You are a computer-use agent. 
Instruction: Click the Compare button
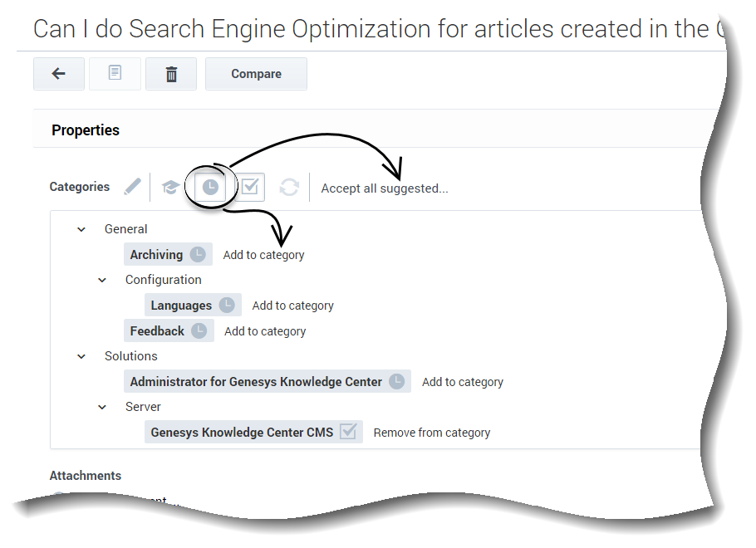point(256,74)
